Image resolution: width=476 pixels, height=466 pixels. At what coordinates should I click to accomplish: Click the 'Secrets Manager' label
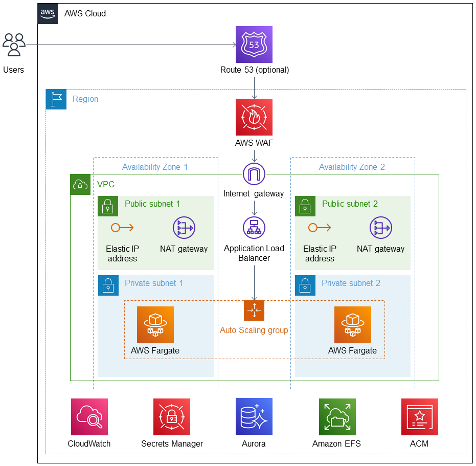172,444
